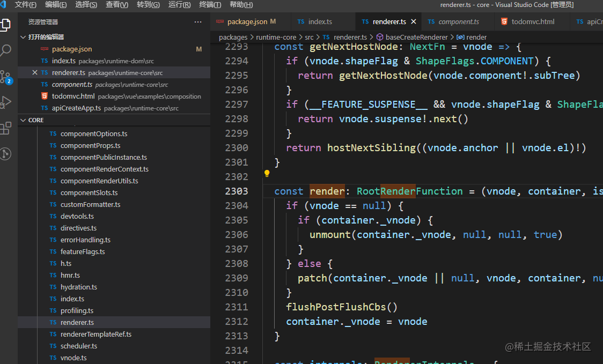This screenshot has height=364, width=603.
Task: Open the 转到(G) menu
Action: coord(148,5)
